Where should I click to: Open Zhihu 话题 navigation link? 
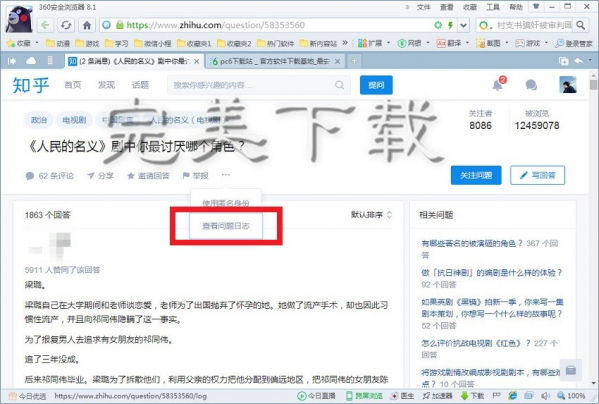click(x=140, y=85)
